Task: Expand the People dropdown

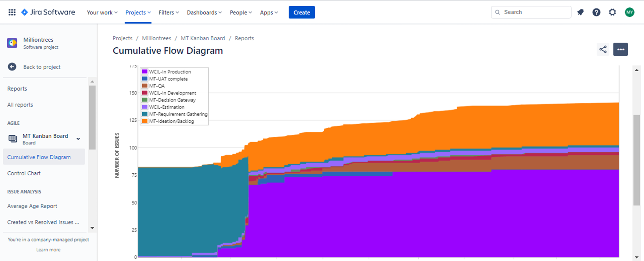Action: pyautogui.click(x=241, y=12)
